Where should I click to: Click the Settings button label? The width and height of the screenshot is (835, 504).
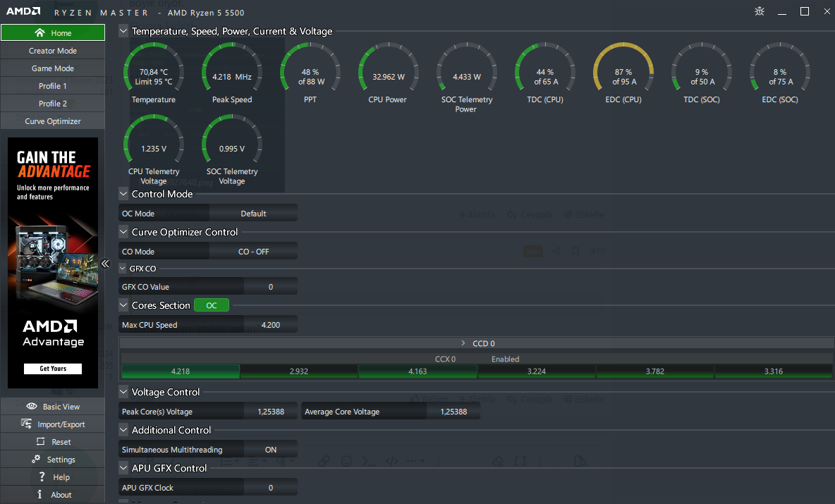pos(61,460)
